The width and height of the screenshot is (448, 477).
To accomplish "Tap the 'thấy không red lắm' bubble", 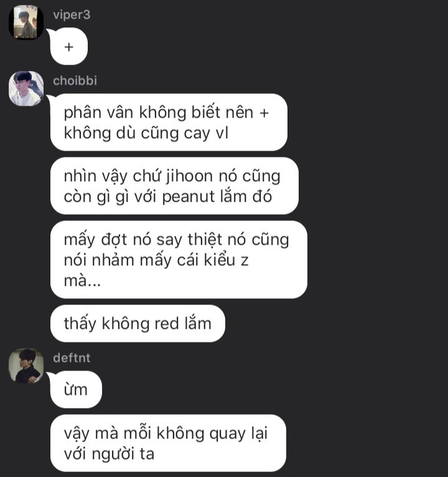I will 138,323.
